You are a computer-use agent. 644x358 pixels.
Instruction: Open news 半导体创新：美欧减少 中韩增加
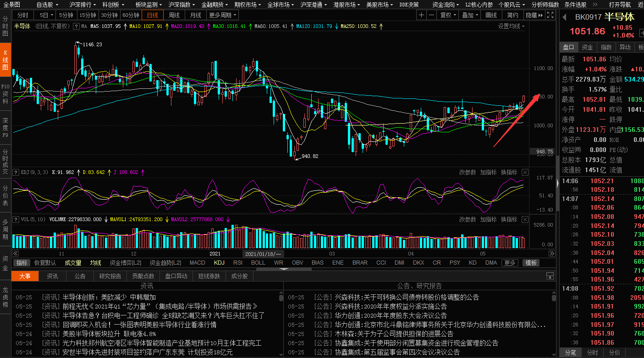click(x=109, y=297)
